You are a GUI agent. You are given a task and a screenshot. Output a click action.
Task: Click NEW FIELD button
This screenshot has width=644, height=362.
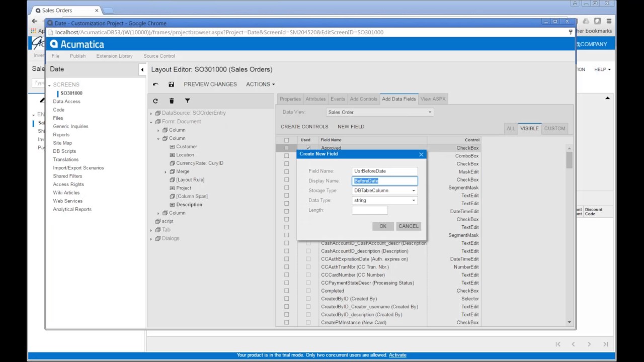pos(351,127)
